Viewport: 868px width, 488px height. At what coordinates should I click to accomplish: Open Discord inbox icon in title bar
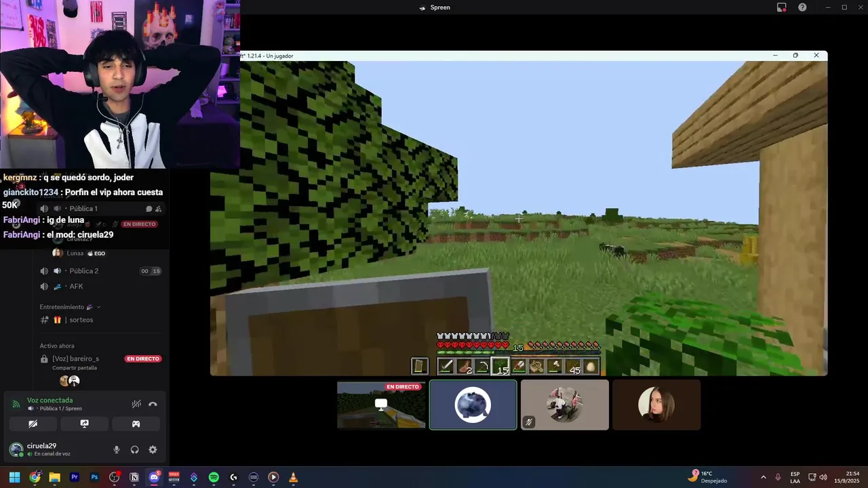(x=781, y=7)
